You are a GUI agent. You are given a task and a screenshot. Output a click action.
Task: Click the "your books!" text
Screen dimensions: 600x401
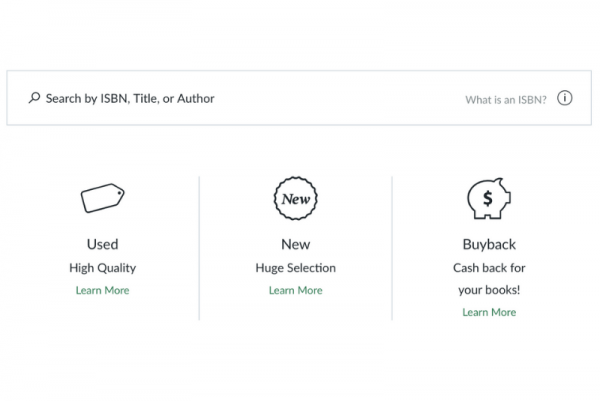pyautogui.click(x=489, y=290)
